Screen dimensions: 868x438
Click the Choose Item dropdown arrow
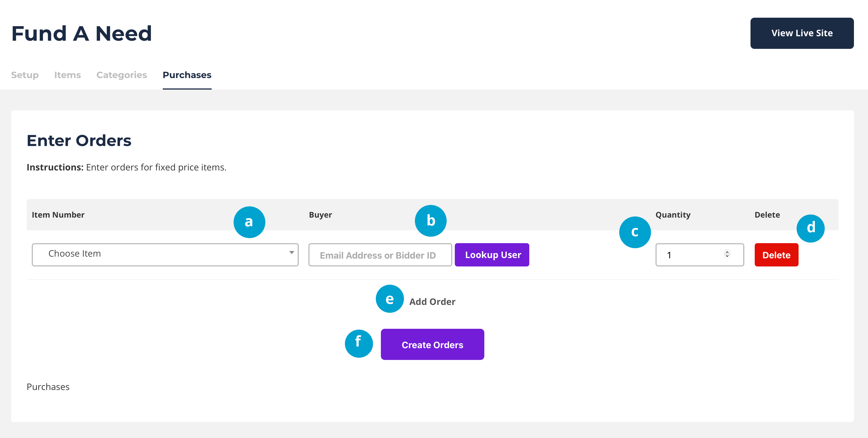pos(291,252)
